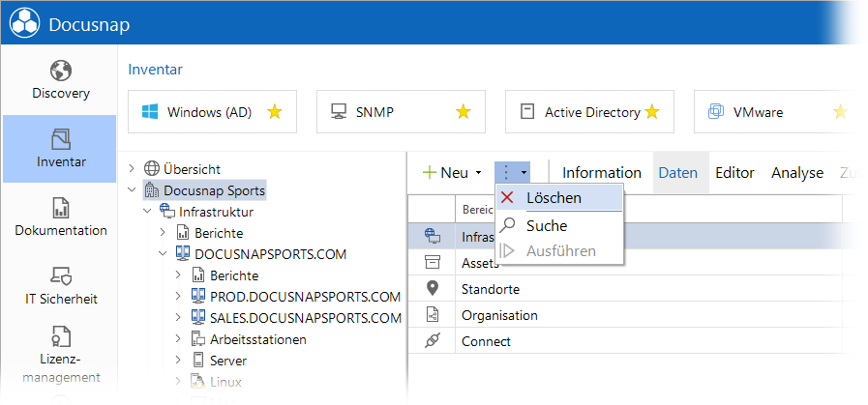This screenshot has height=405, width=868.
Task: Open the Neu dropdown arrow
Action: (478, 173)
